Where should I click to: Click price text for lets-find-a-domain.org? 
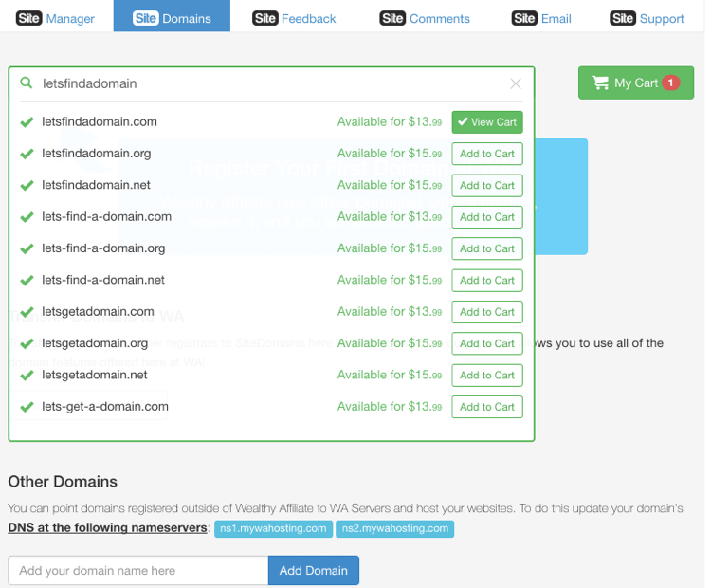[390, 248]
